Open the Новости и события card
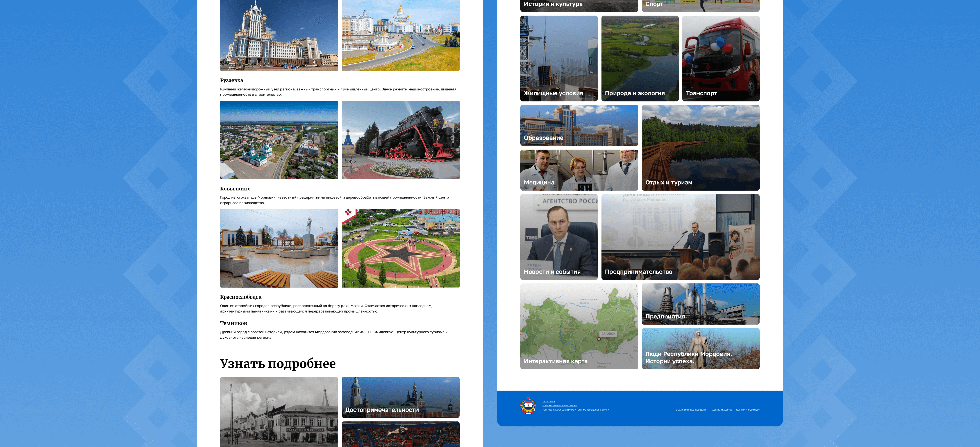 [x=558, y=237]
